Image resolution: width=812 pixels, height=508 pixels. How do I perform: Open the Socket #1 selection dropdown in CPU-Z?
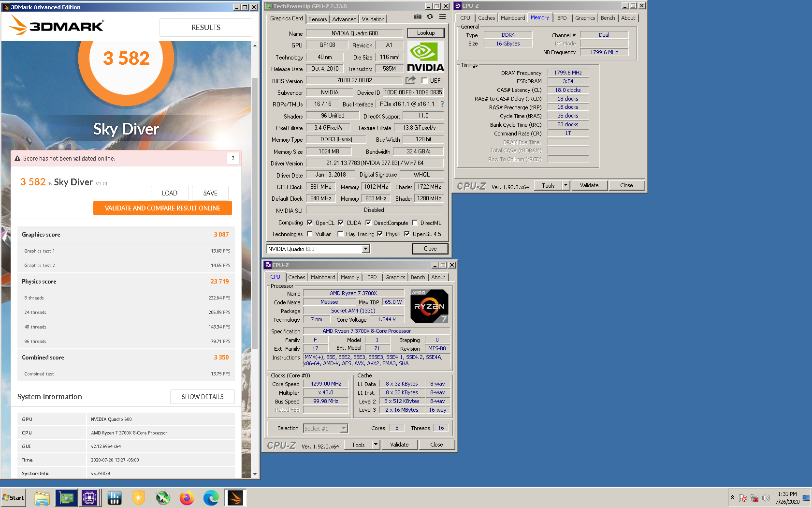(344, 428)
